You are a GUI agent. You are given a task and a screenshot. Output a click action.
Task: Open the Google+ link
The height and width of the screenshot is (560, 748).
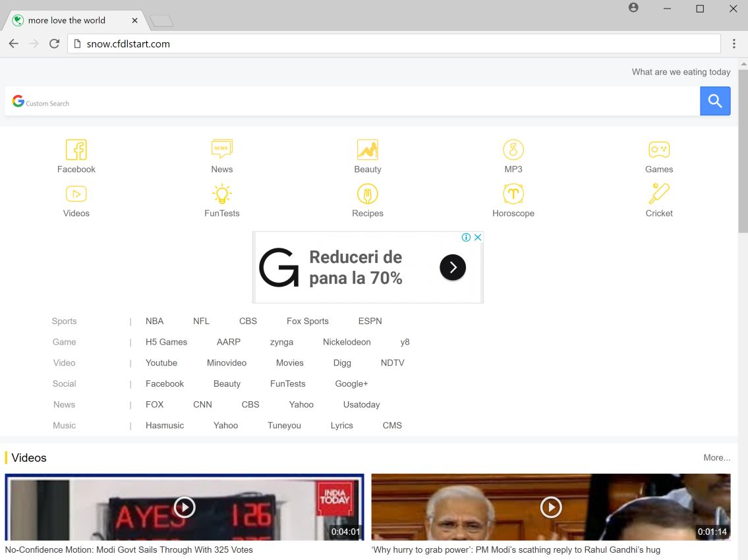[351, 383]
